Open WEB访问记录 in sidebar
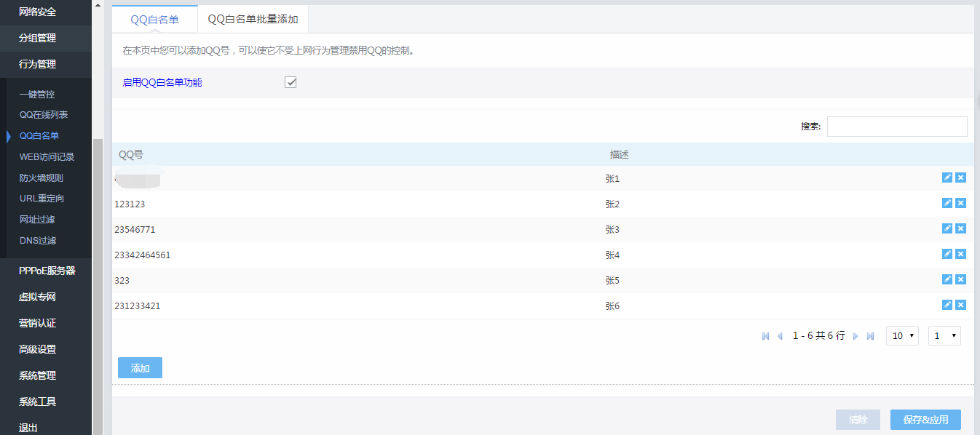 tap(47, 156)
